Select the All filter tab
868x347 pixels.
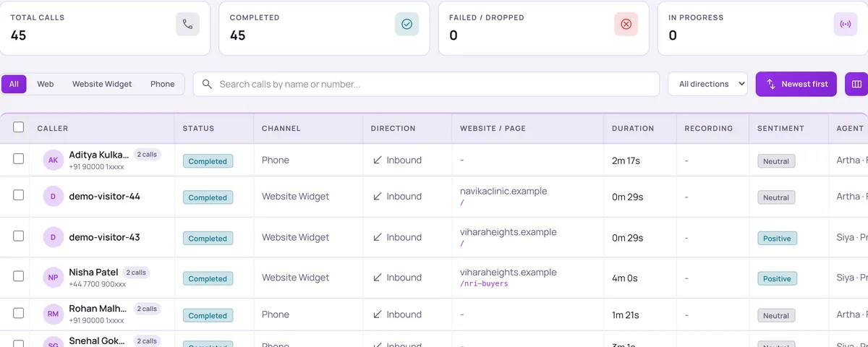[x=14, y=84]
